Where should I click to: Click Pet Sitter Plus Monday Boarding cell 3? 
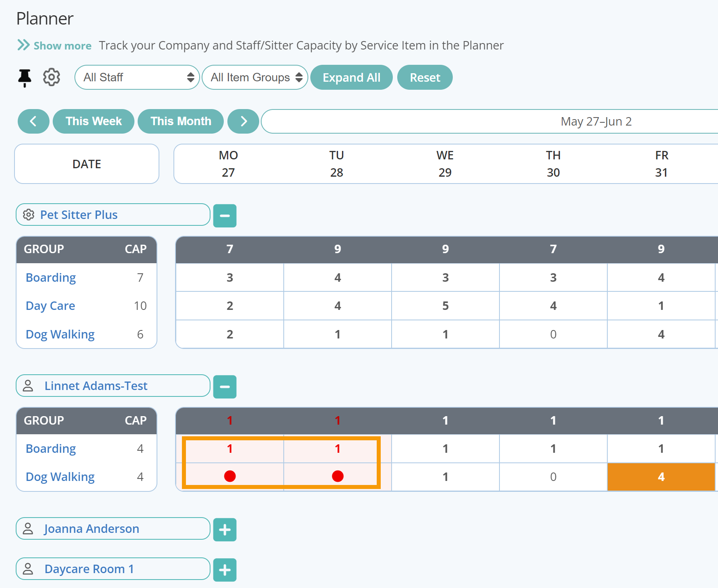(x=230, y=278)
